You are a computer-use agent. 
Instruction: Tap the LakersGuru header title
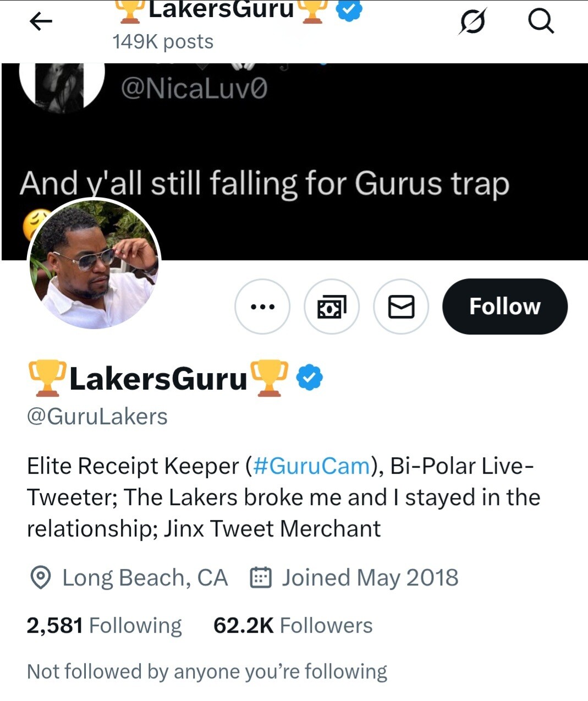221,10
